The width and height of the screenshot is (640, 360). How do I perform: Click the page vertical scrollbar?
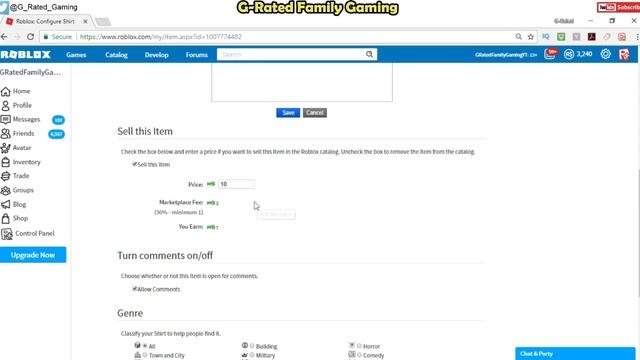[638, 233]
